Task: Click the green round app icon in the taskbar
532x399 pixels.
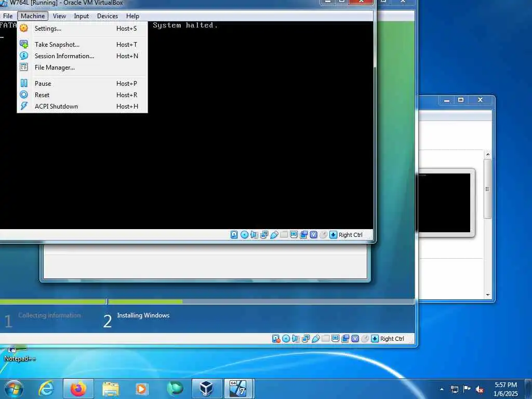Action: tap(175, 389)
